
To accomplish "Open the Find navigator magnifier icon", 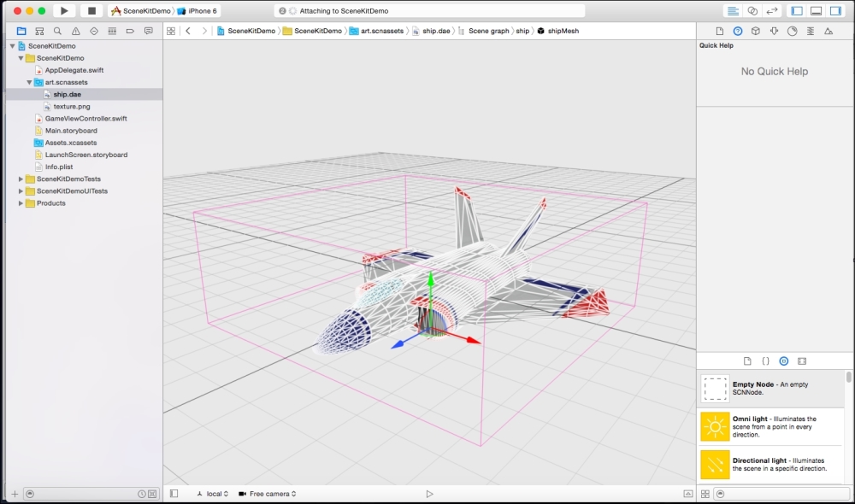I will point(57,31).
